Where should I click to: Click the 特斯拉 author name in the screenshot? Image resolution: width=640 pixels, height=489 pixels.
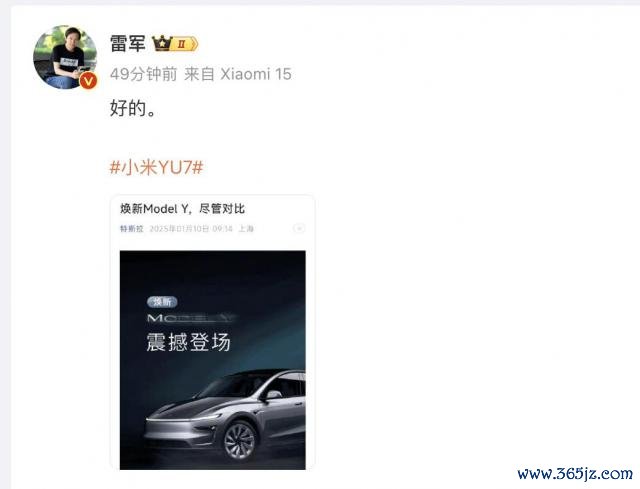pos(131,229)
